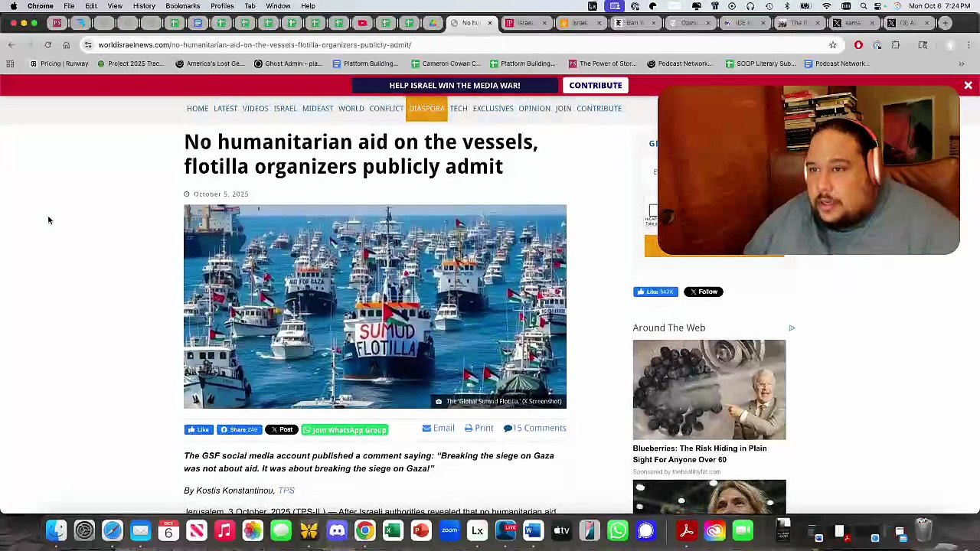
Task: Click Facebook Share 249 button
Action: [x=239, y=430]
